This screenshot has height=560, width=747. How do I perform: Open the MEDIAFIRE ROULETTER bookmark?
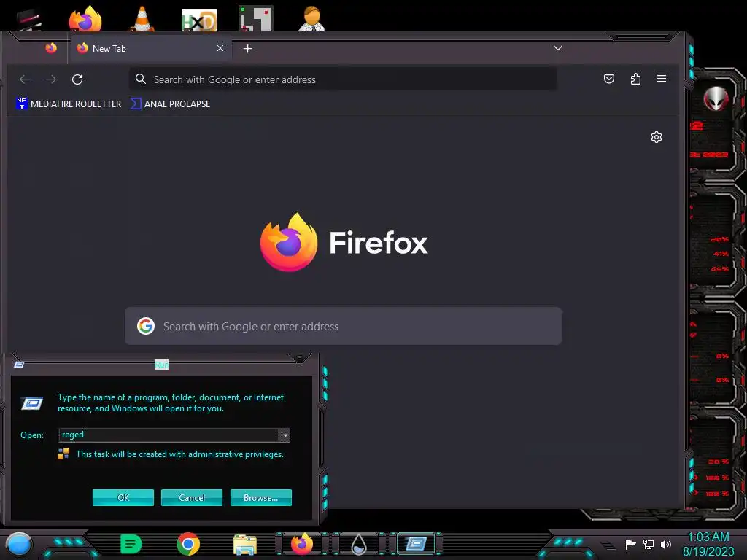click(x=69, y=104)
